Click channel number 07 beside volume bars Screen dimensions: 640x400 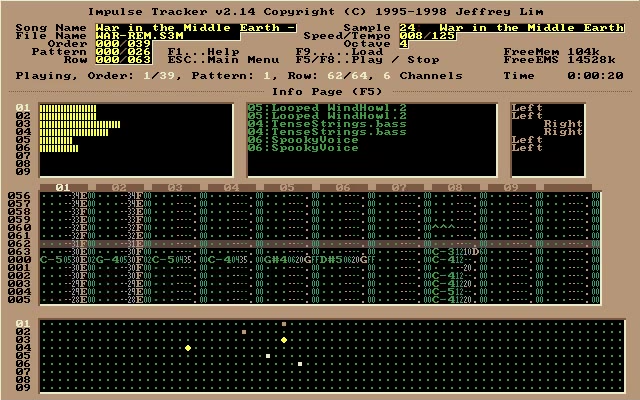(x=23, y=156)
